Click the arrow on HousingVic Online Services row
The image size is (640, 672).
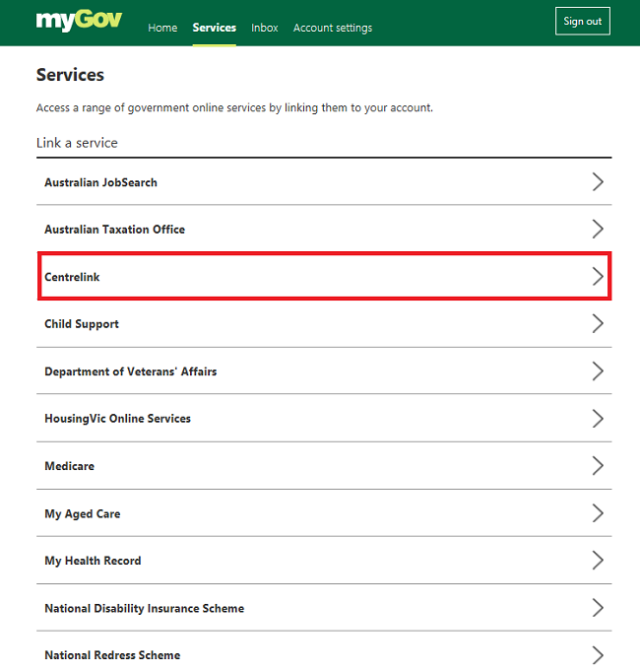[598, 419]
